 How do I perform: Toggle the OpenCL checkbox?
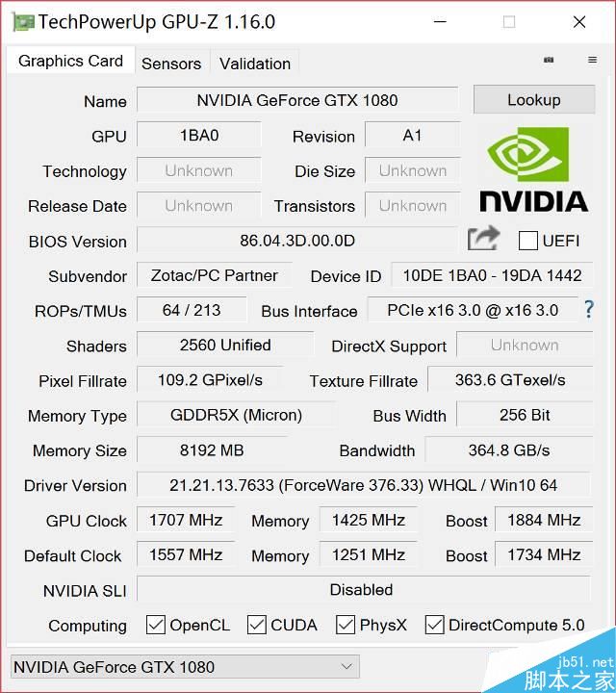point(156,625)
